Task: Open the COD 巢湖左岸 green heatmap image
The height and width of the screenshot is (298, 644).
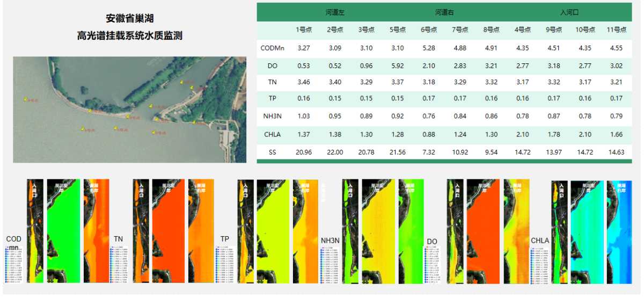Action: (x=63, y=231)
